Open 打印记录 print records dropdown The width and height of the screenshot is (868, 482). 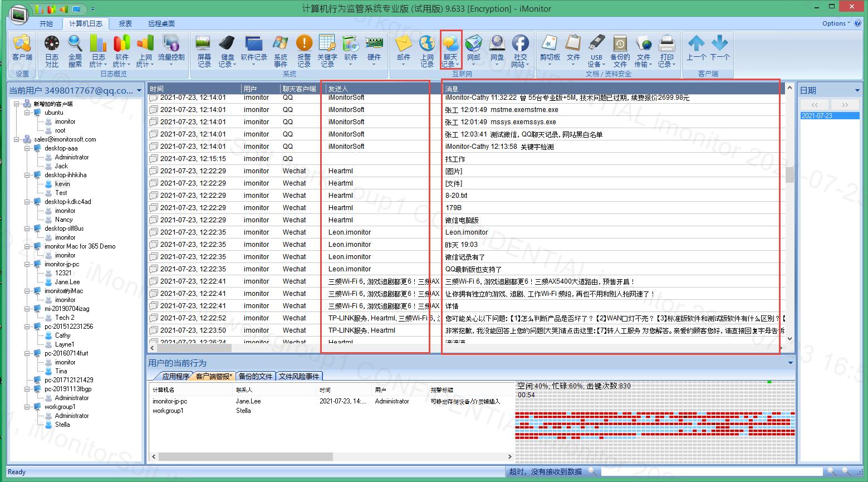click(666, 51)
